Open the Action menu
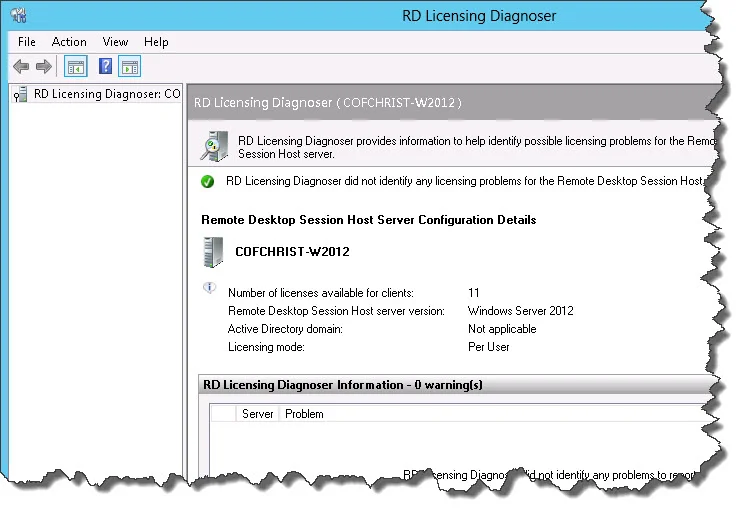 coord(69,42)
